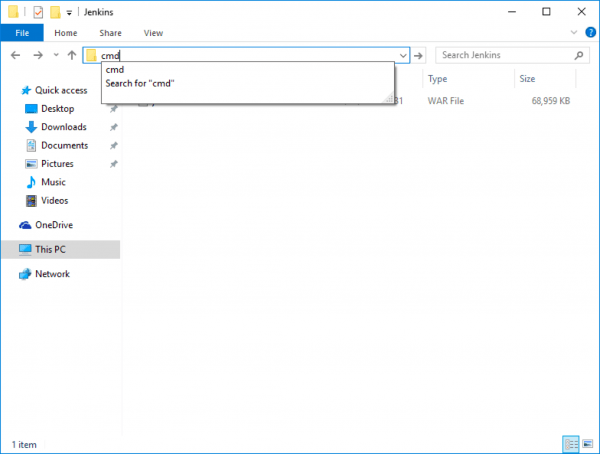
Task: Maximize the Jenkins window
Action: 546,12
